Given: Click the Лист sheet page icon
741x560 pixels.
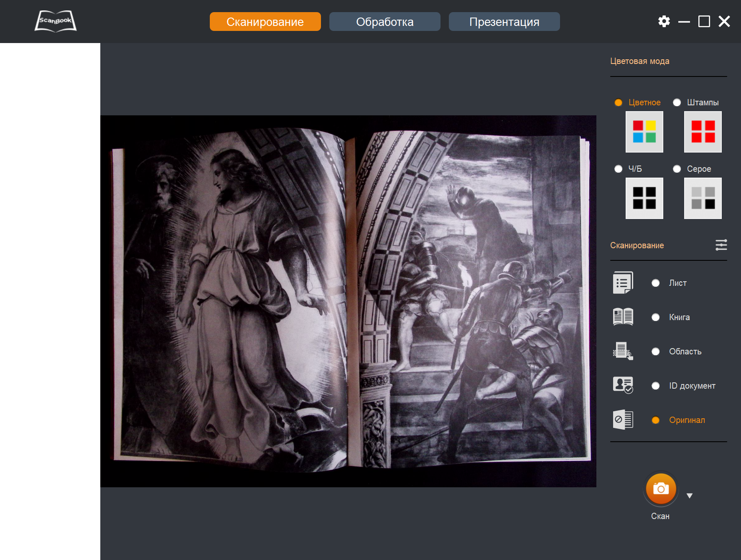Looking at the screenshot, I should tap(623, 283).
